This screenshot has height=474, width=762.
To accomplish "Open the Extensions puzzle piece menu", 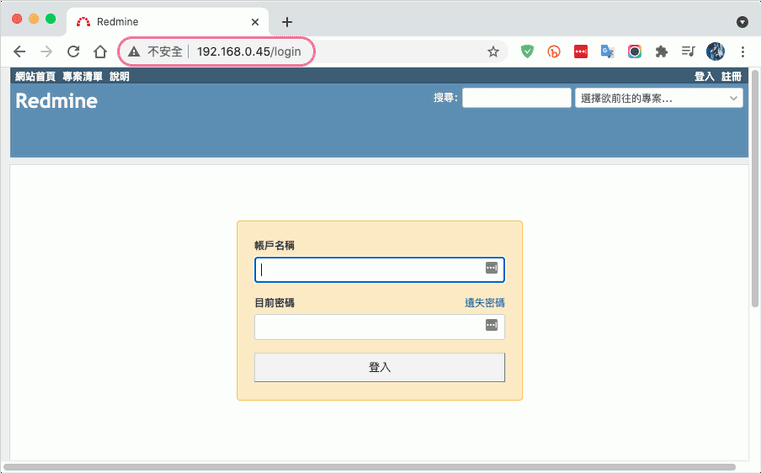I will pyautogui.click(x=661, y=52).
